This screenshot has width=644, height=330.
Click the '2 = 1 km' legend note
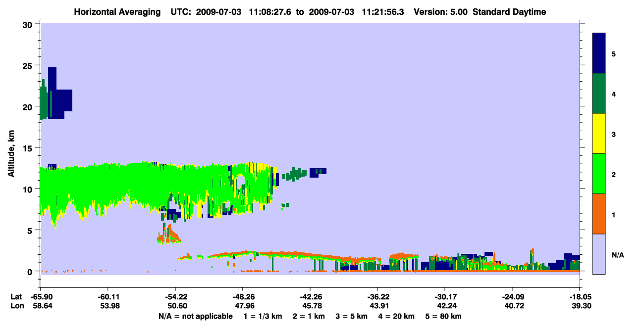click(x=309, y=316)
